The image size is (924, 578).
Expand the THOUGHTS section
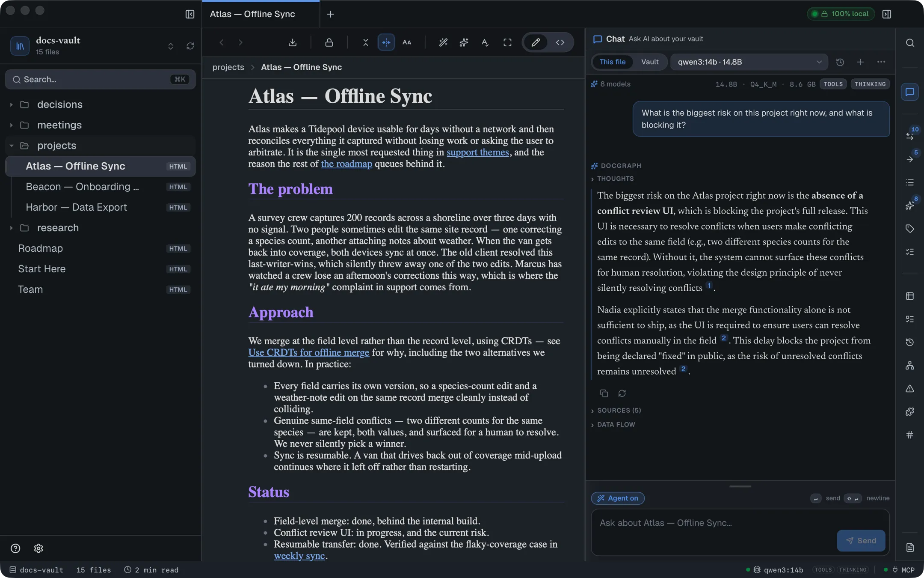612,179
